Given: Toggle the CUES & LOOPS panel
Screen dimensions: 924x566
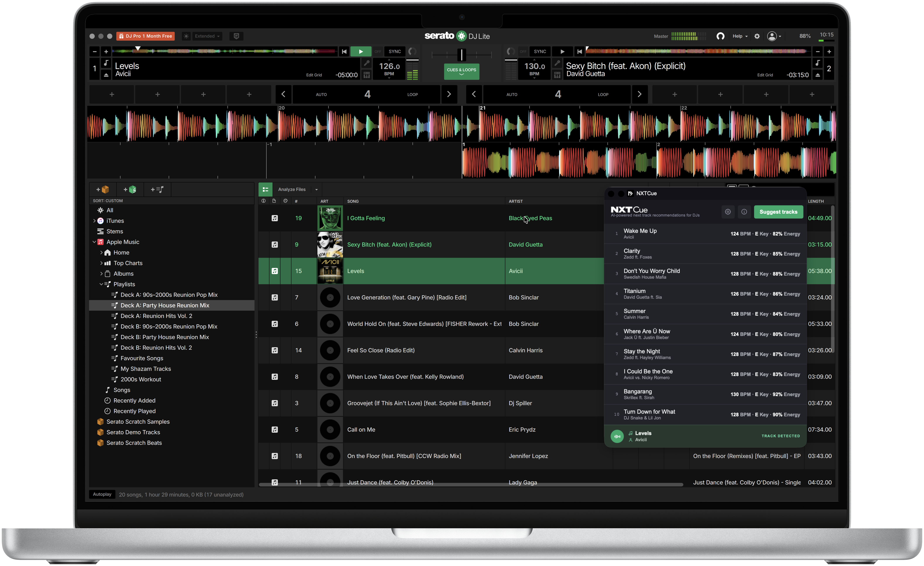Looking at the screenshot, I should [x=462, y=71].
